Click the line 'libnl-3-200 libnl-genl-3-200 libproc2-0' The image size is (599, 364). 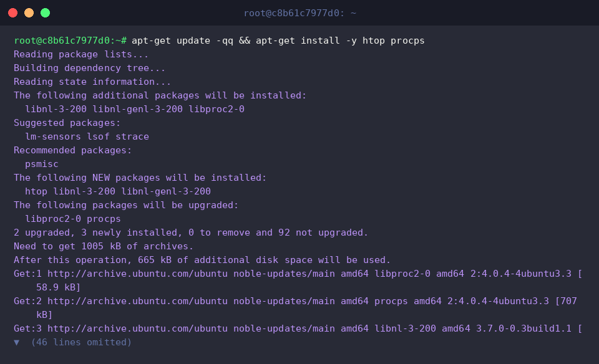click(x=135, y=109)
